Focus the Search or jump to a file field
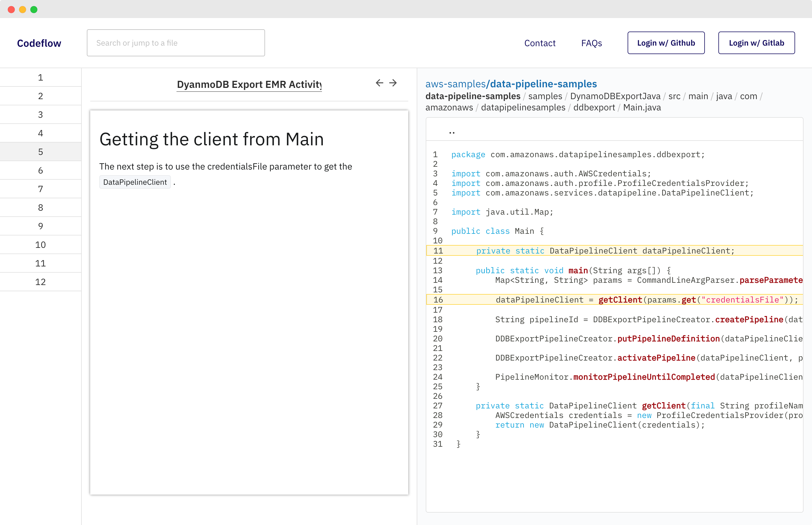 coord(176,43)
